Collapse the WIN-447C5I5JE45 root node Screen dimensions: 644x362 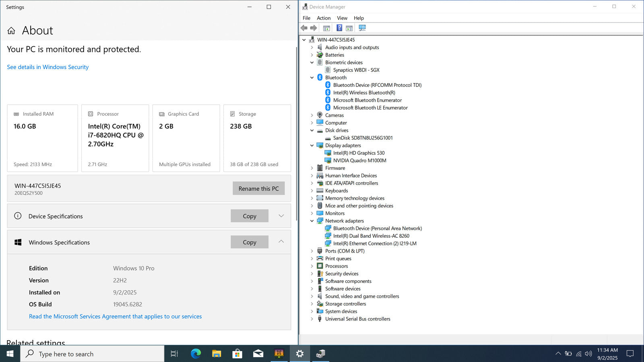pyautogui.click(x=304, y=40)
